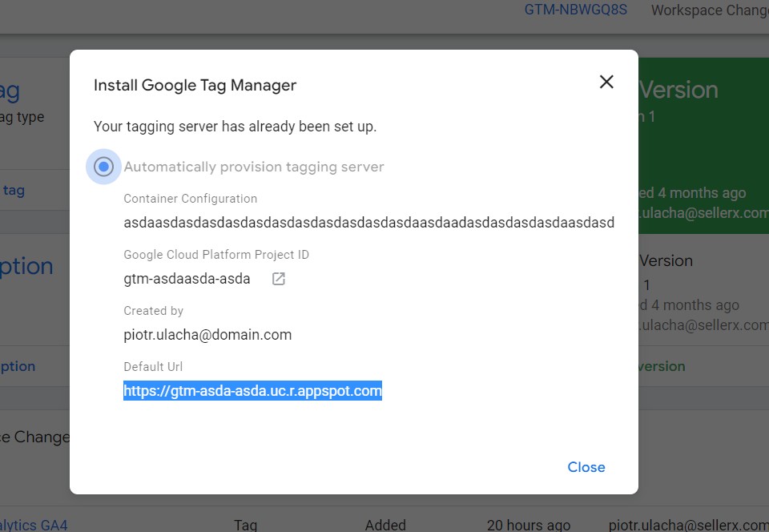Click project ID gtm-asdaasda-asda text
769x532 pixels.
pyautogui.click(x=187, y=279)
